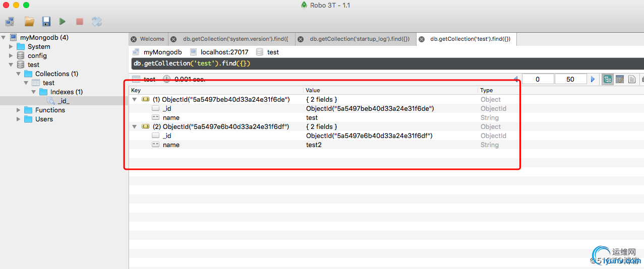
Task: Click the name key under document (1)
Action: [171, 118]
